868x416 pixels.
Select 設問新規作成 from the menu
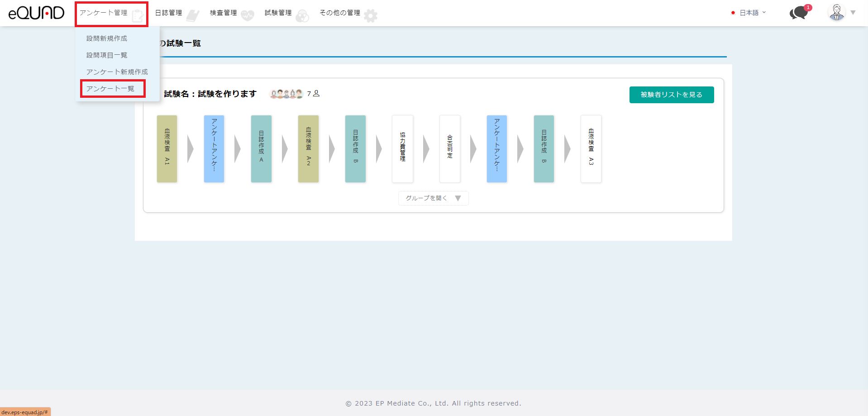[107, 38]
